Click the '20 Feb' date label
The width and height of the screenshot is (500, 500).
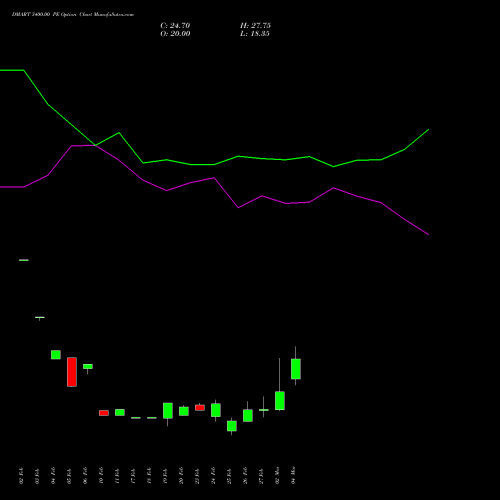coord(182,476)
